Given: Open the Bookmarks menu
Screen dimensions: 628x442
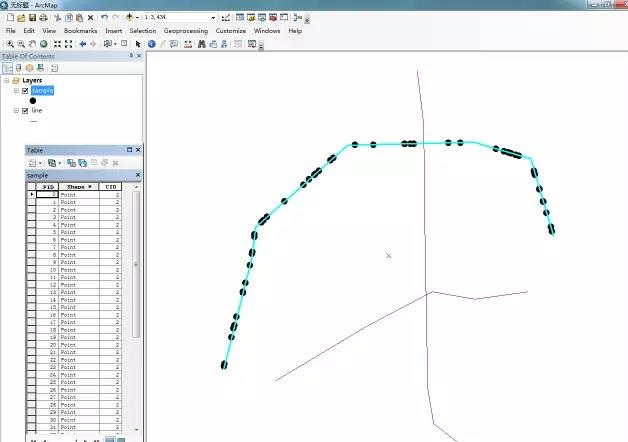Looking at the screenshot, I should [x=80, y=31].
